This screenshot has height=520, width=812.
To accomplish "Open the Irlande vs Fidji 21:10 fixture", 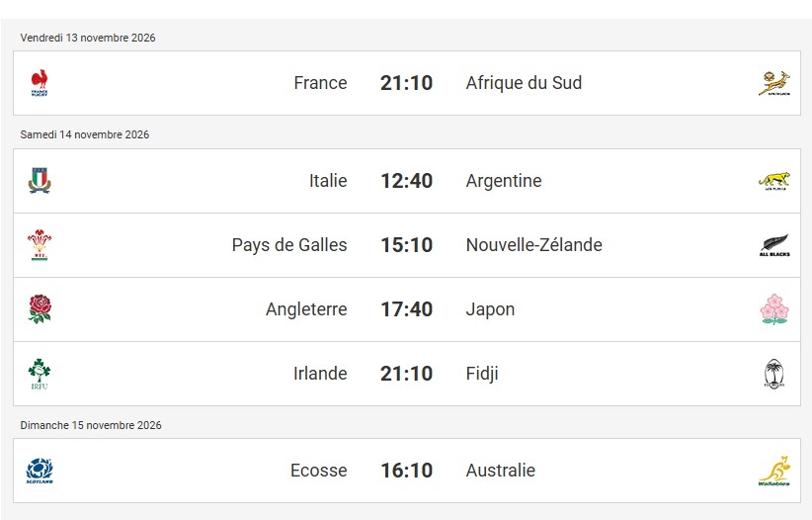I will click(x=407, y=374).
